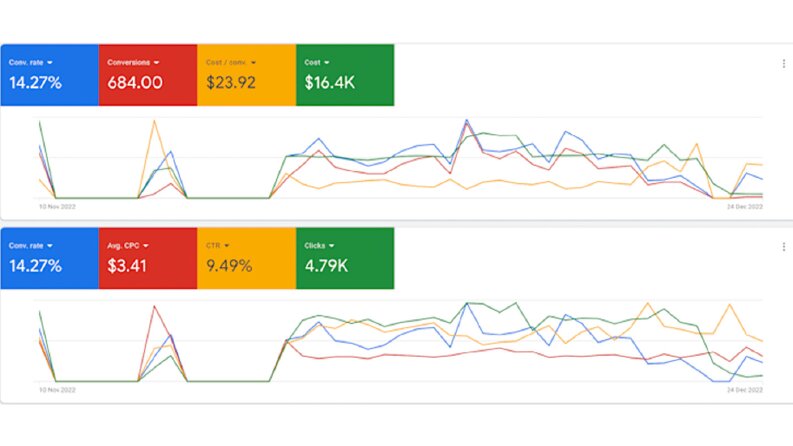Screen dimensions: 793x446
Task: Open top chart's three-dot options menu
Action: click(x=783, y=64)
